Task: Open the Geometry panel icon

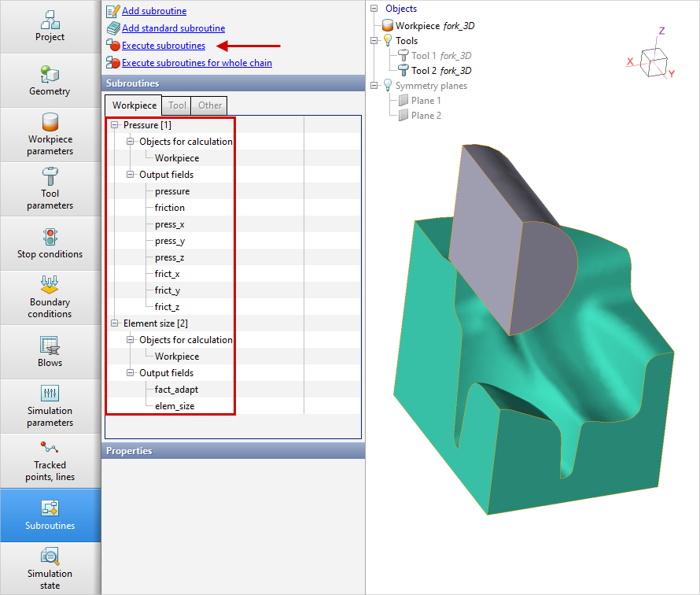Action: pos(50,73)
